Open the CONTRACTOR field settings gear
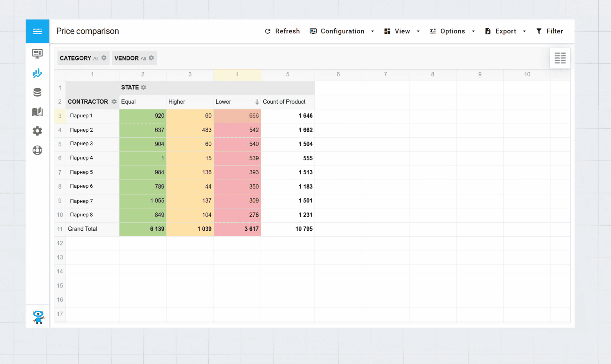Viewport: 611px width, 364px height. pos(114,101)
